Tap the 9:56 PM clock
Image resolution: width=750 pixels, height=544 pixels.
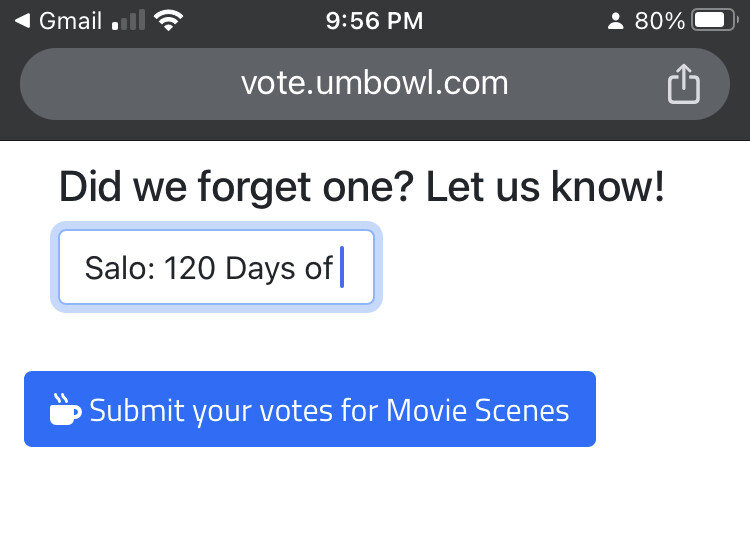click(375, 21)
